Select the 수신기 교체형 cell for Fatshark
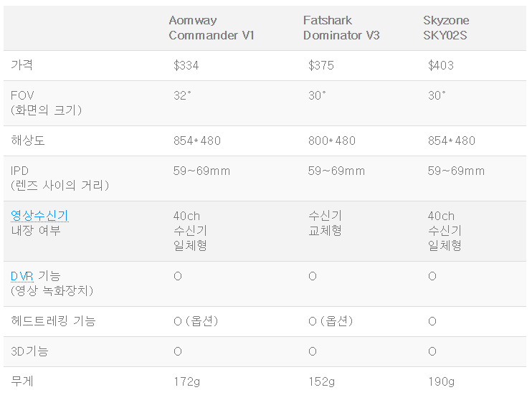Screen dimensions: 532x395 pos(325,223)
